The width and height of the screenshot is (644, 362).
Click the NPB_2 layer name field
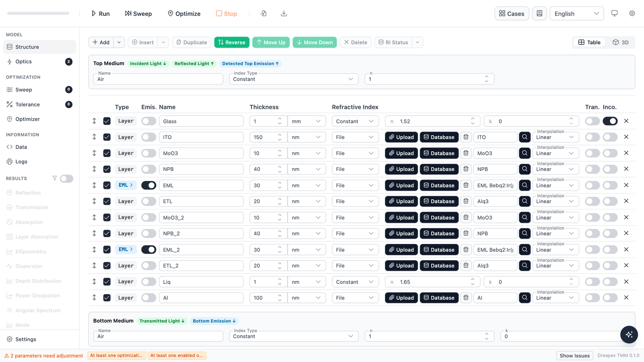[x=201, y=233]
